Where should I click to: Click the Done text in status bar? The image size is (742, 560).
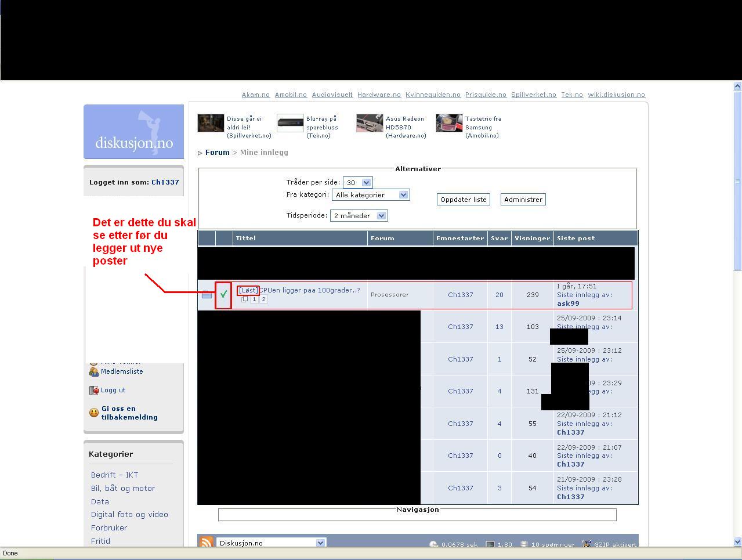pos(10,553)
